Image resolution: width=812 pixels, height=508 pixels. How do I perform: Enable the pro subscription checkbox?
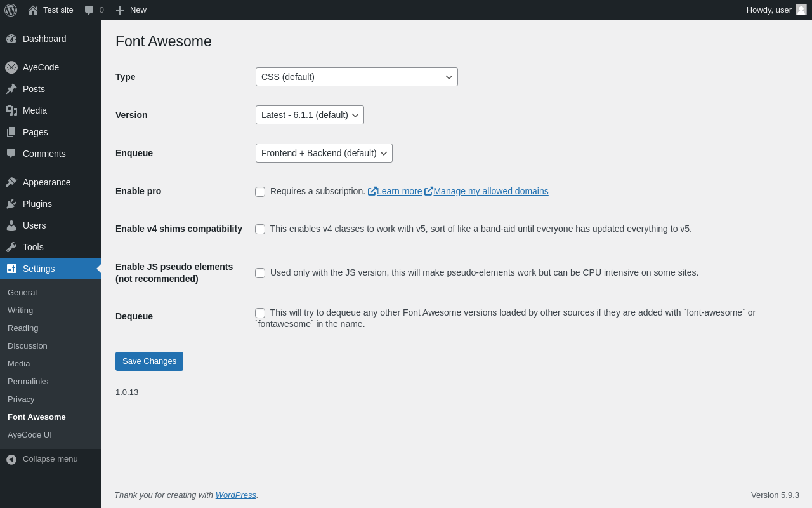pyautogui.click(x=260, y=192)
